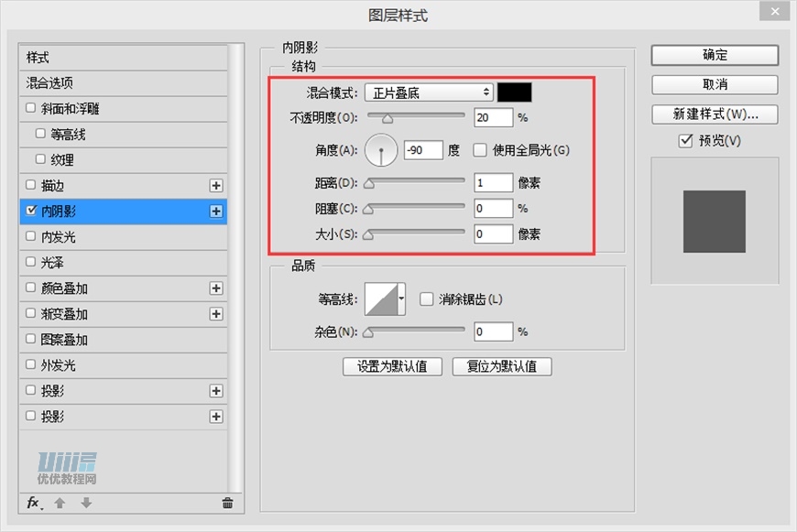Click the 新建样式(W) button
This screenshot has height=532, width=797.
point(714,114)
